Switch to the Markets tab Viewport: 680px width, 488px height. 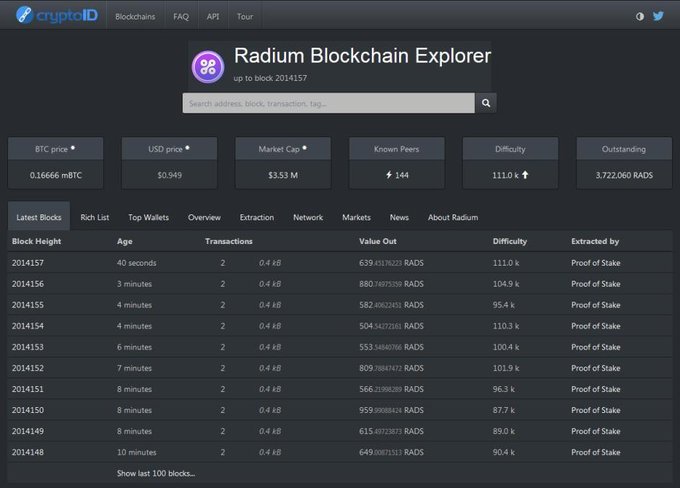coord(356,217)
